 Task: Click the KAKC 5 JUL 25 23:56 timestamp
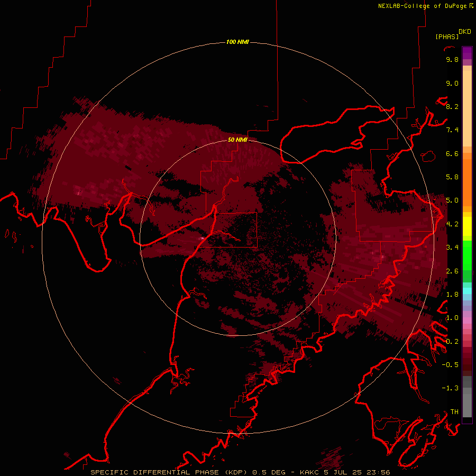coord(345,472)
